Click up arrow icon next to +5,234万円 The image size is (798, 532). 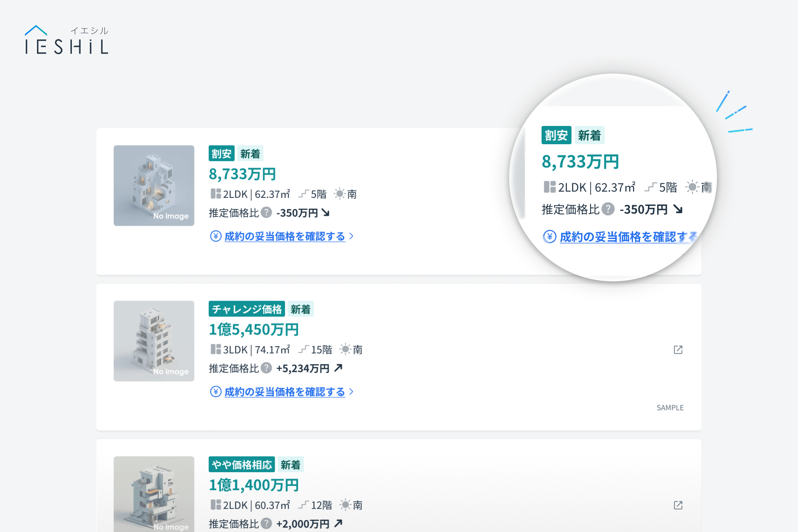click(338, 368)
